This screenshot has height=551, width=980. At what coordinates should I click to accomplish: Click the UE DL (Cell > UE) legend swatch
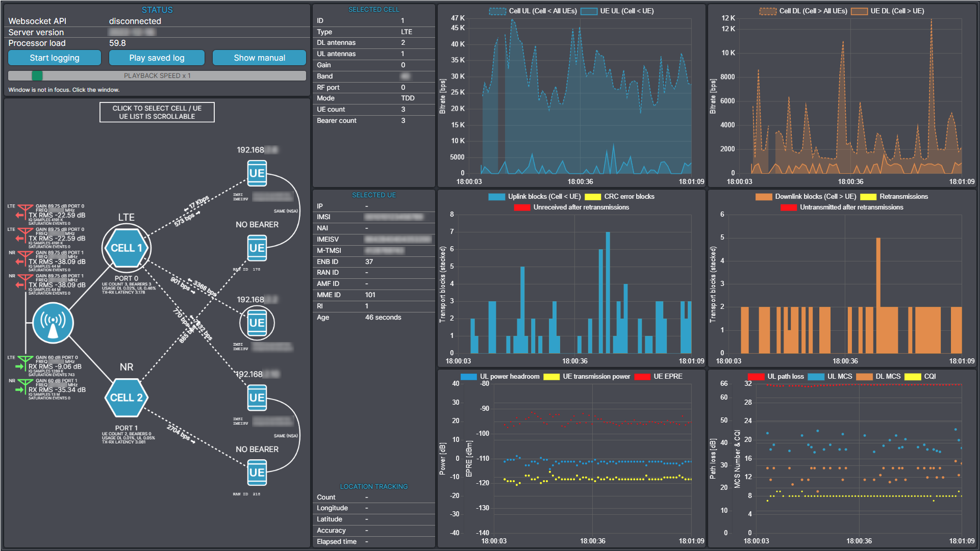click(859, 11)
